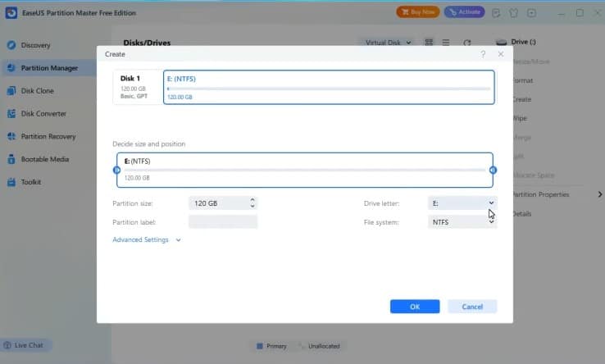Click Format in the right panel

(523, 80)
